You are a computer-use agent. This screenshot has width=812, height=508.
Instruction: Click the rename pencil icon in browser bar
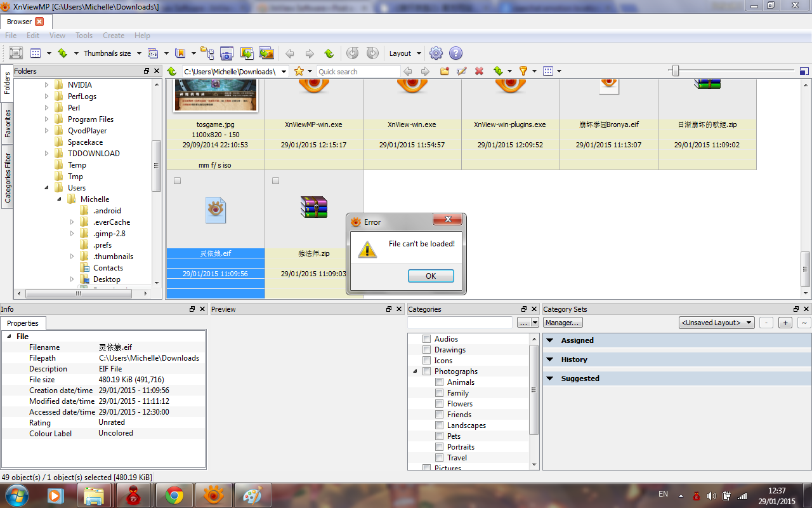point(462,71)
